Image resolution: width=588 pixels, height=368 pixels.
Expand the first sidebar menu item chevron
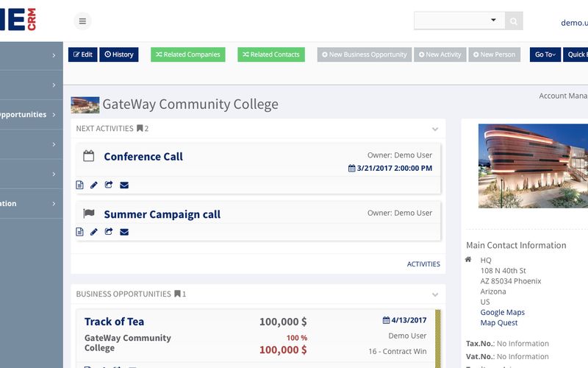(x=54, y=55)
